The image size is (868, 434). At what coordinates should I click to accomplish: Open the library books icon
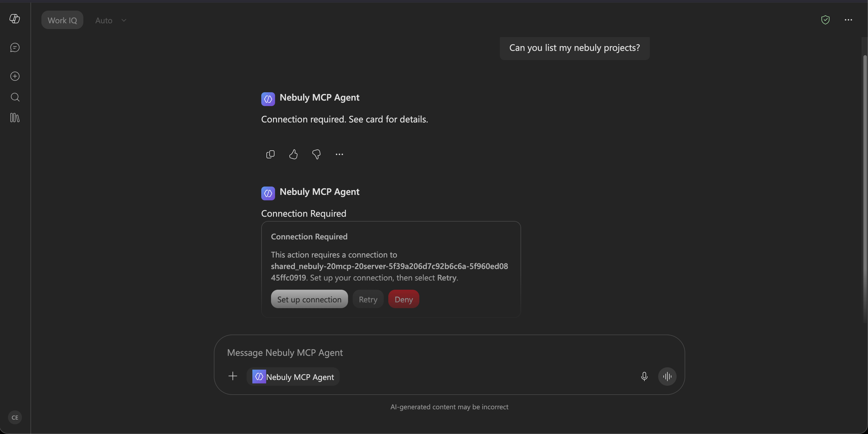coord(15,118)
